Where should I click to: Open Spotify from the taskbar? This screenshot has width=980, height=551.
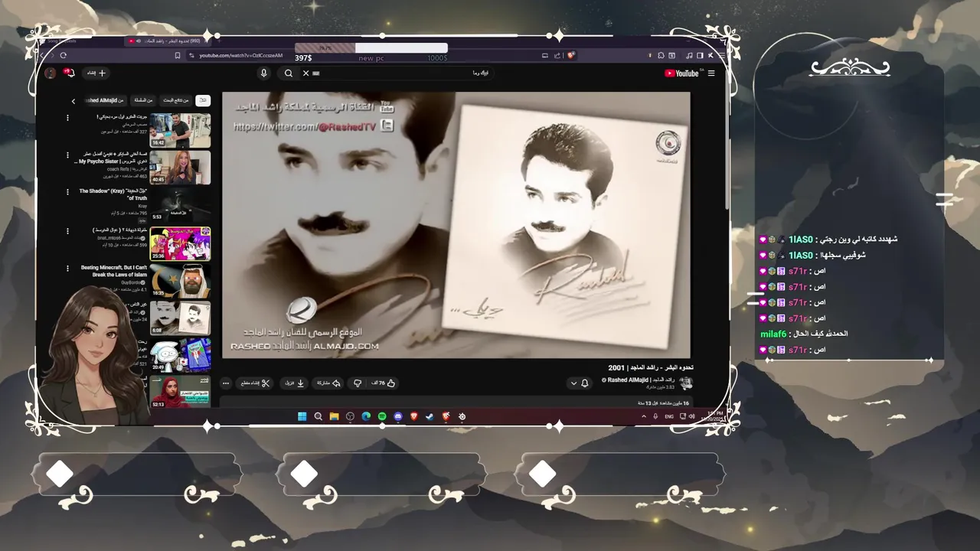[x=382, y=416]
